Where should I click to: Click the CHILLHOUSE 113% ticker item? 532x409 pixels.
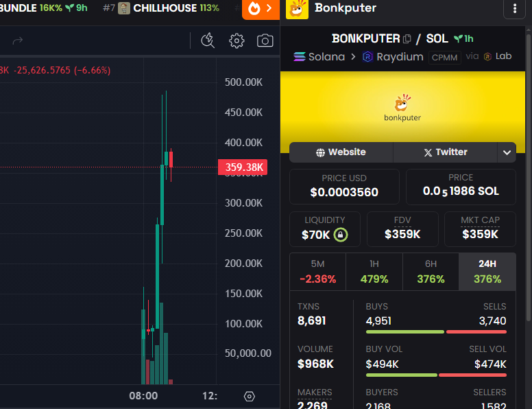click(x=162, y=8)
